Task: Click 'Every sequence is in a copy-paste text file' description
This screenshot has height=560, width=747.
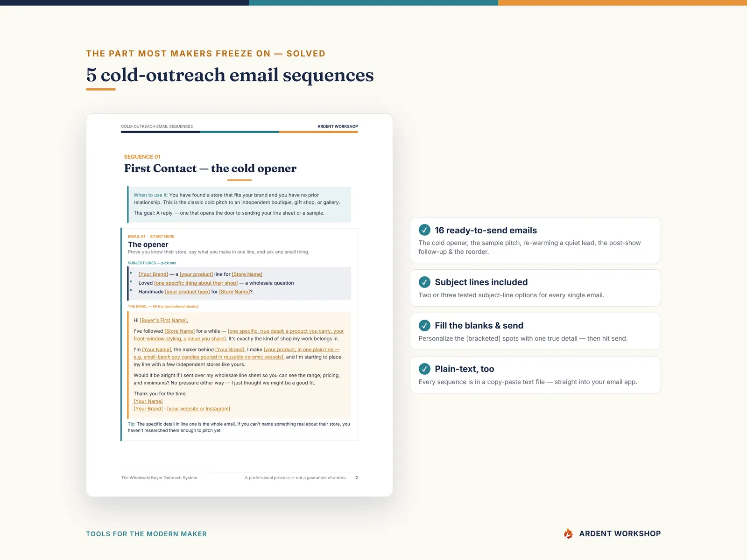Action: coord(528,382)
